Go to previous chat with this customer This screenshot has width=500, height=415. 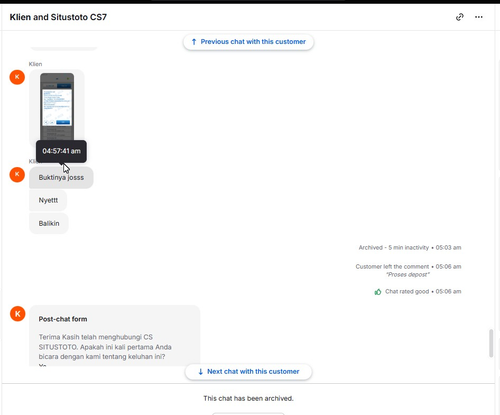coord(248,42)
